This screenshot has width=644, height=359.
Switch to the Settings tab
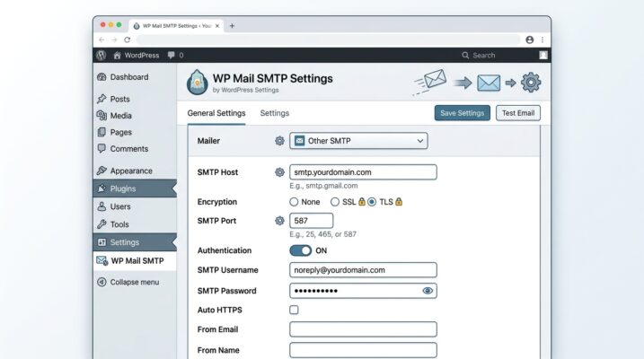pyautogui.click(x=274, y=113)
